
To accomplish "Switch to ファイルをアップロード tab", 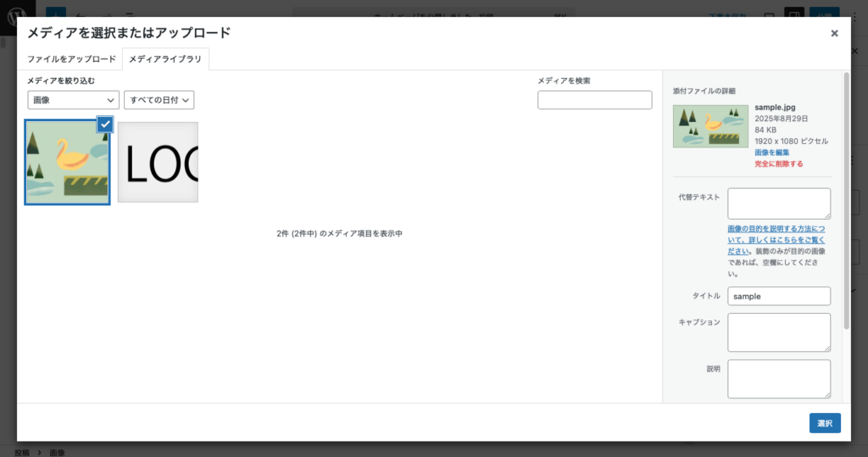I will (x=71, y=59).
